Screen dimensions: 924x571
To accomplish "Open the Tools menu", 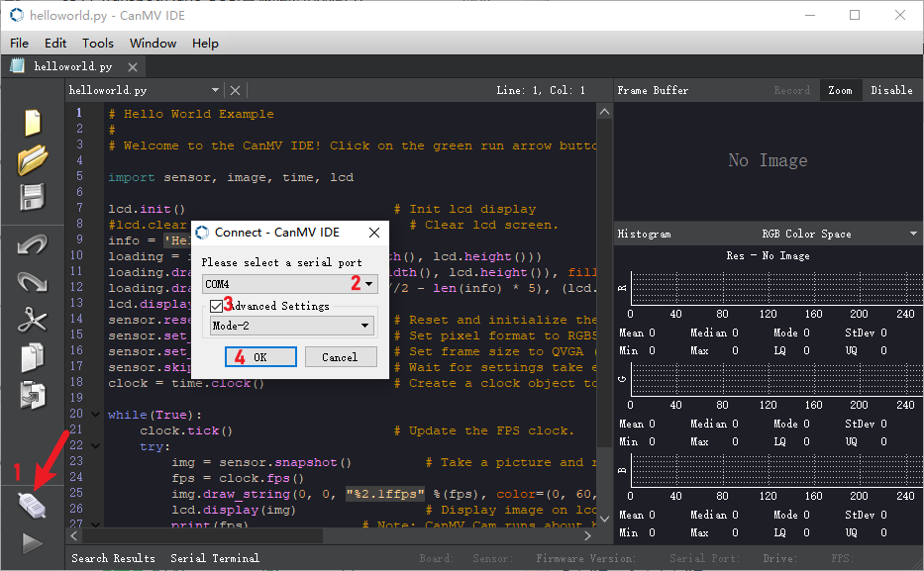I will coord(98,43).
